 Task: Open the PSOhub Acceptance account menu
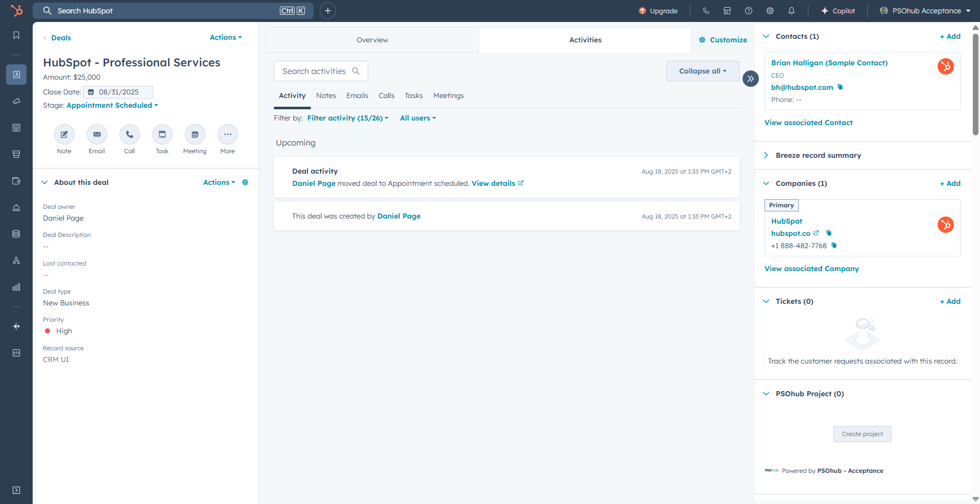925,11
